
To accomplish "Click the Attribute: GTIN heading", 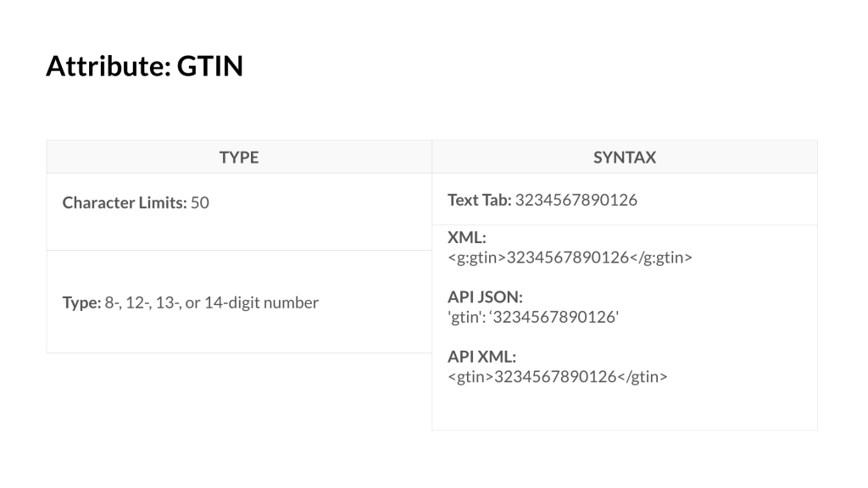I will point(144,66).
